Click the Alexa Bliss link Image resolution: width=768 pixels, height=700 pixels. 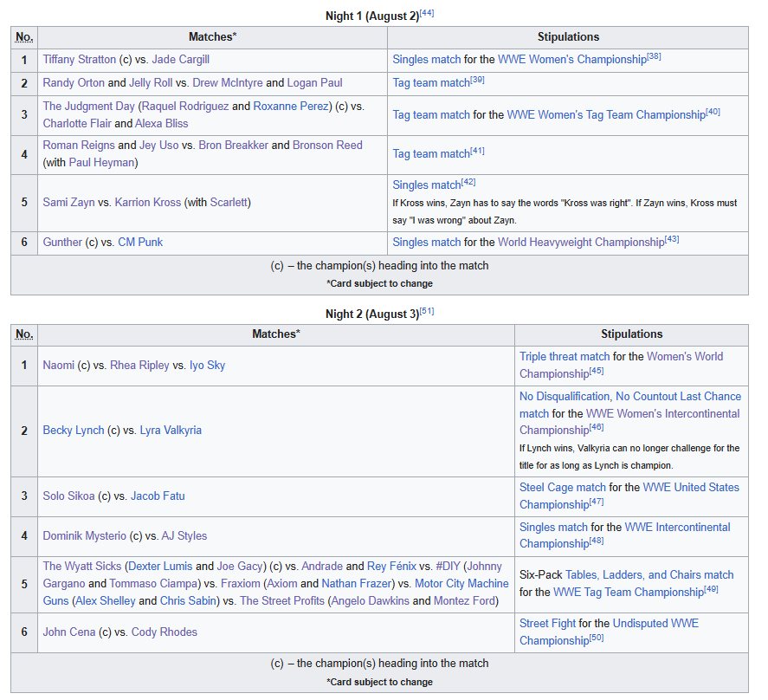tap(162, 124)
